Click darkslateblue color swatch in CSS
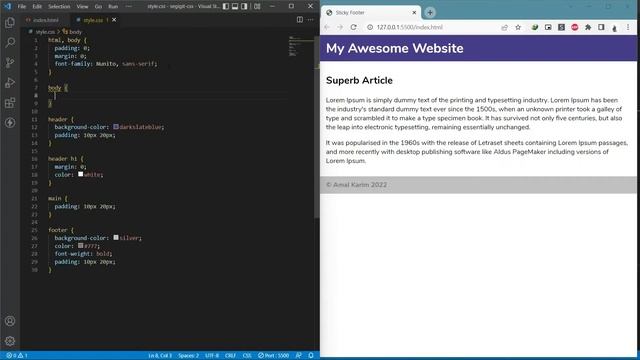640x360 pixels. pyautogui.click(x=116, y=127)
